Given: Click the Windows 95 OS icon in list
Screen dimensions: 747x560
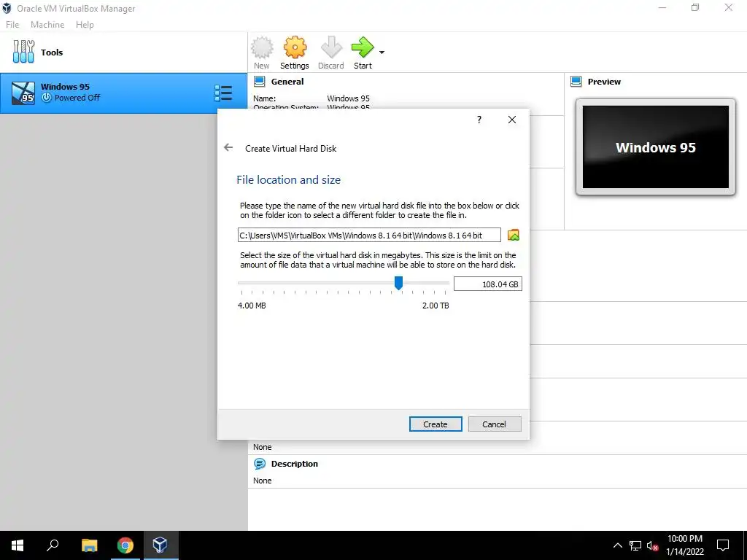Looking at the screenshot, I should tap(23, 93).
